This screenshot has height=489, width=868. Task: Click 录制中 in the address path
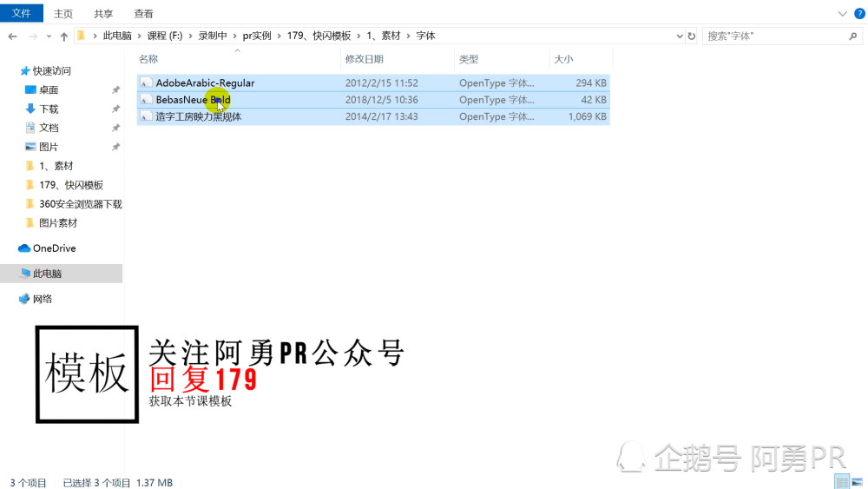213,36
